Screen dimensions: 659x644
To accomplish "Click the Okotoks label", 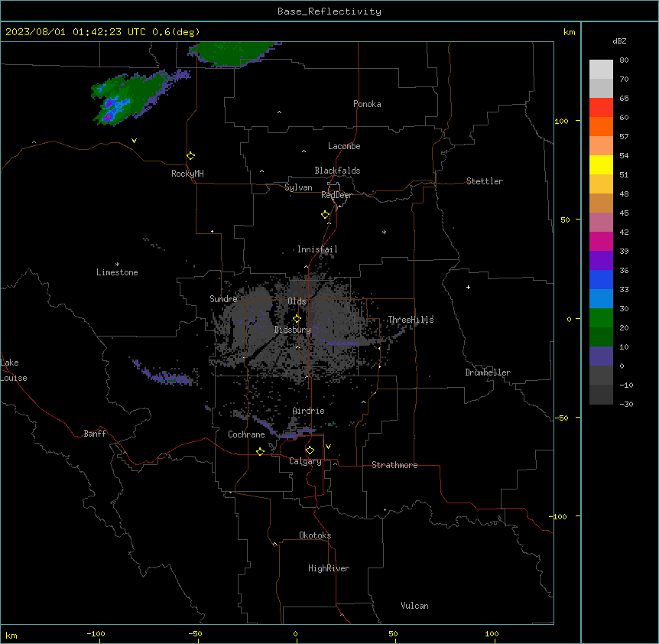I will (315, 535).
